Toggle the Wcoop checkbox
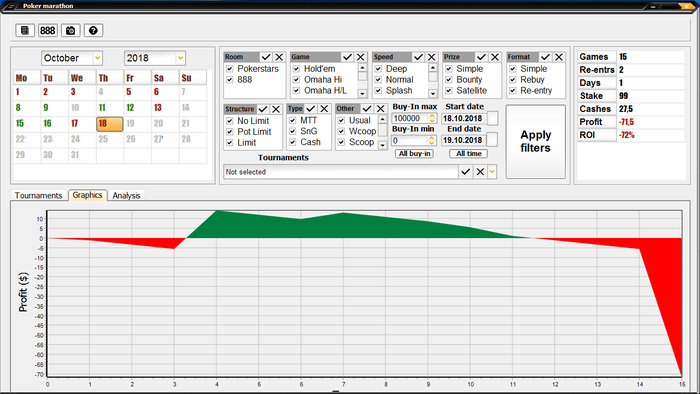 (342, 131)
